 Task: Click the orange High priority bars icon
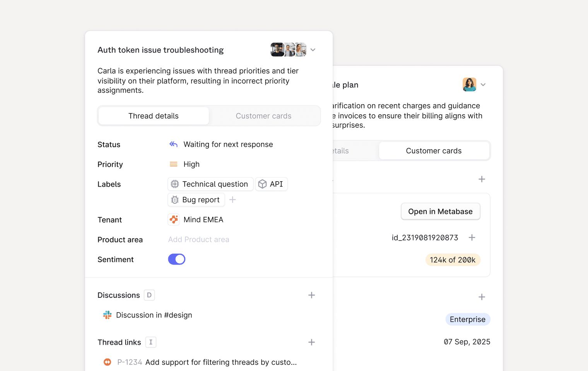(x=173, y=164)
